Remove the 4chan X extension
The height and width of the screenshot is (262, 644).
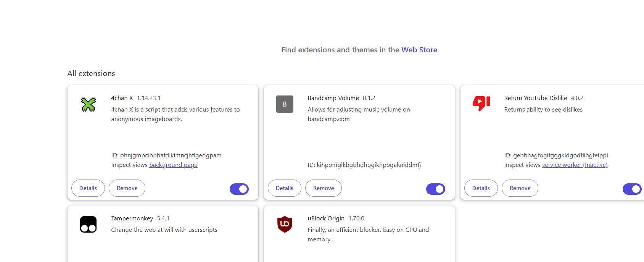coord(127,188)
